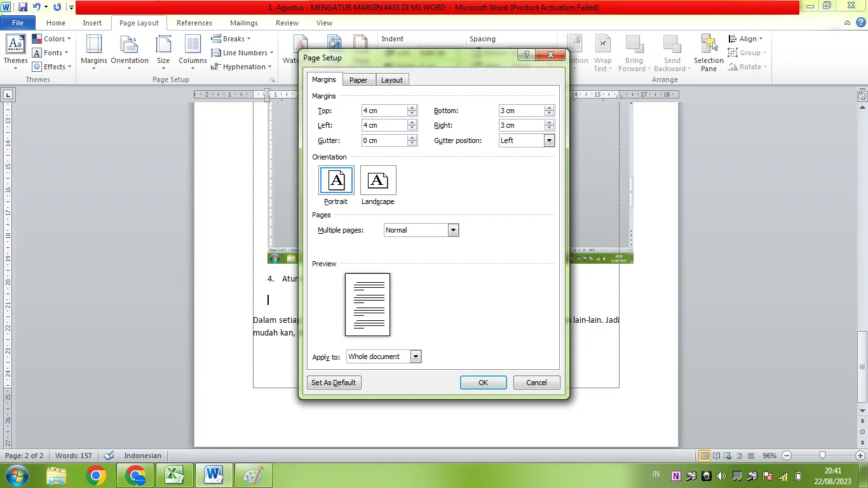The image size is (868, 488).
Task: Open the Apply to dropdown
Action: tap(416, 356)
